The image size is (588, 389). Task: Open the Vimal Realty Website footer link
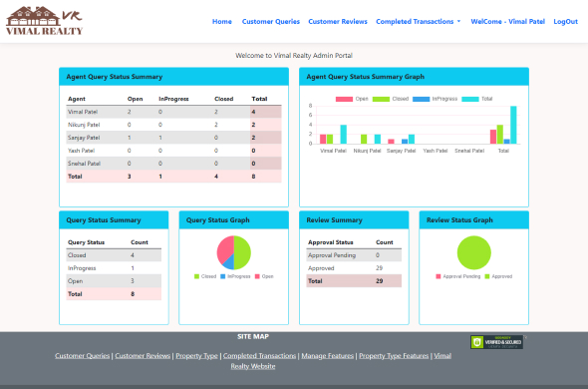coord(253,366)
